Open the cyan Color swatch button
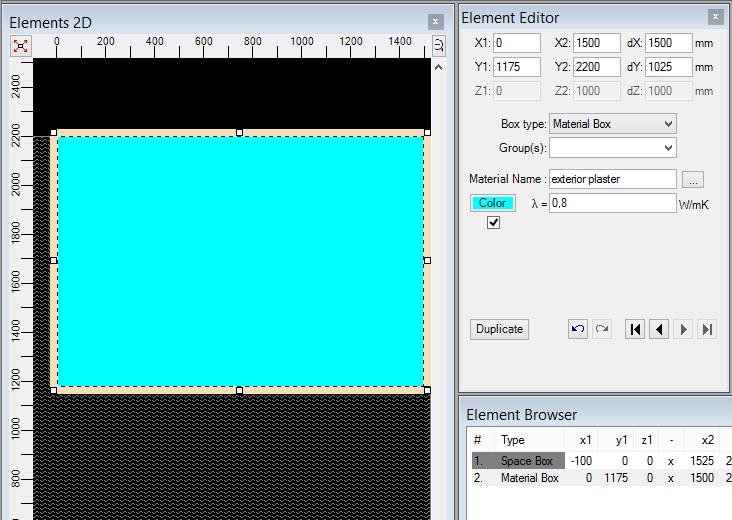The image size is (732, 520). pos(493,203)
